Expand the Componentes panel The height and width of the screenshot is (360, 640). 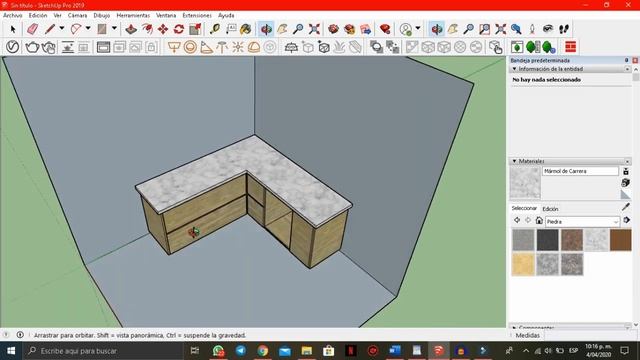pos(514,327)
